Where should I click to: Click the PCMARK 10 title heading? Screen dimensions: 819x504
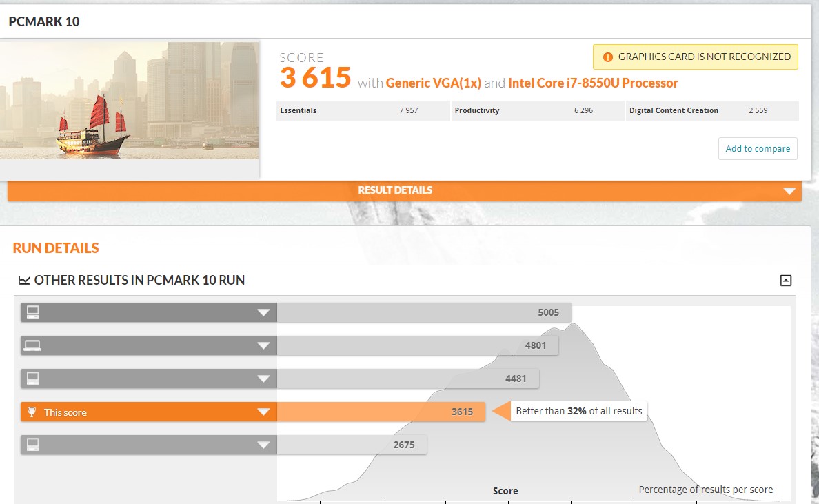point(44,21)
